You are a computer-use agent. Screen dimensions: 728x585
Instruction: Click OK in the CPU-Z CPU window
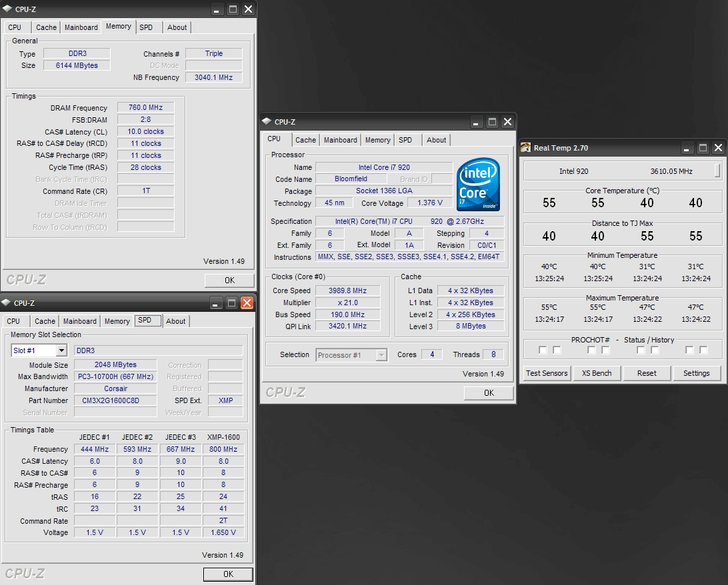489,393
